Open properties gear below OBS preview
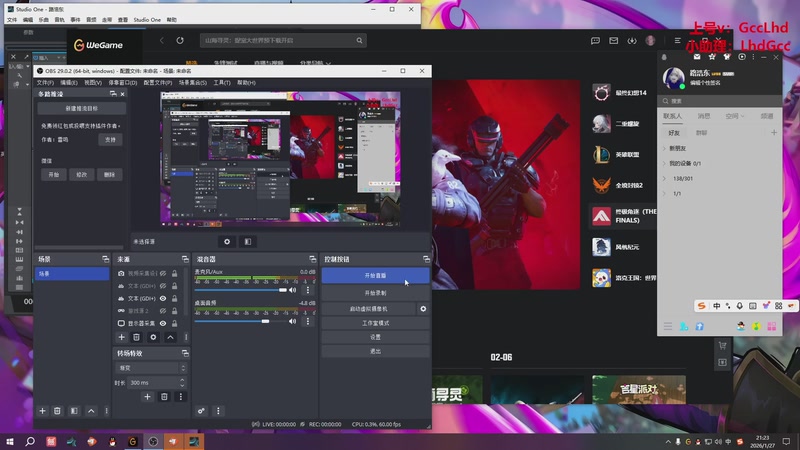Screen dimensions: 800x450 (x=227, y=241)
